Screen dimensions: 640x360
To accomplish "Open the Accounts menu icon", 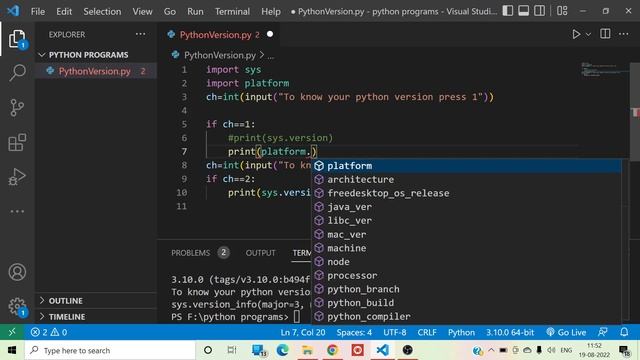I will (x=17, y=272).
